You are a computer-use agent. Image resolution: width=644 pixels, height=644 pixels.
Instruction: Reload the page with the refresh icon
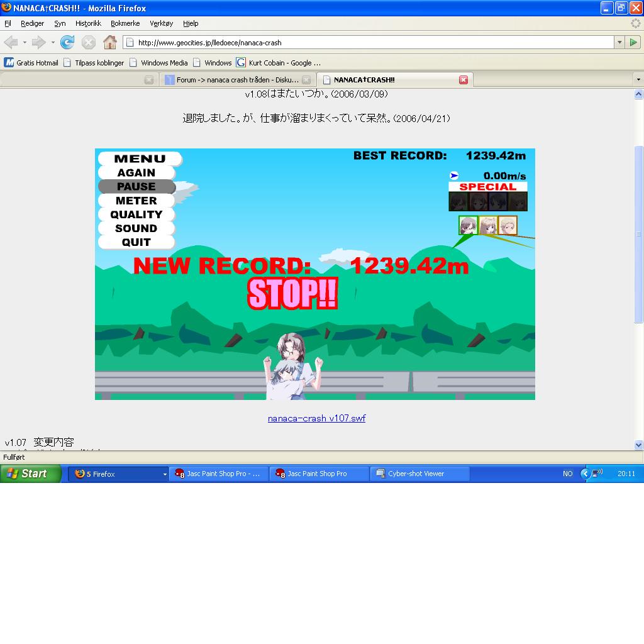coord(67,42)
